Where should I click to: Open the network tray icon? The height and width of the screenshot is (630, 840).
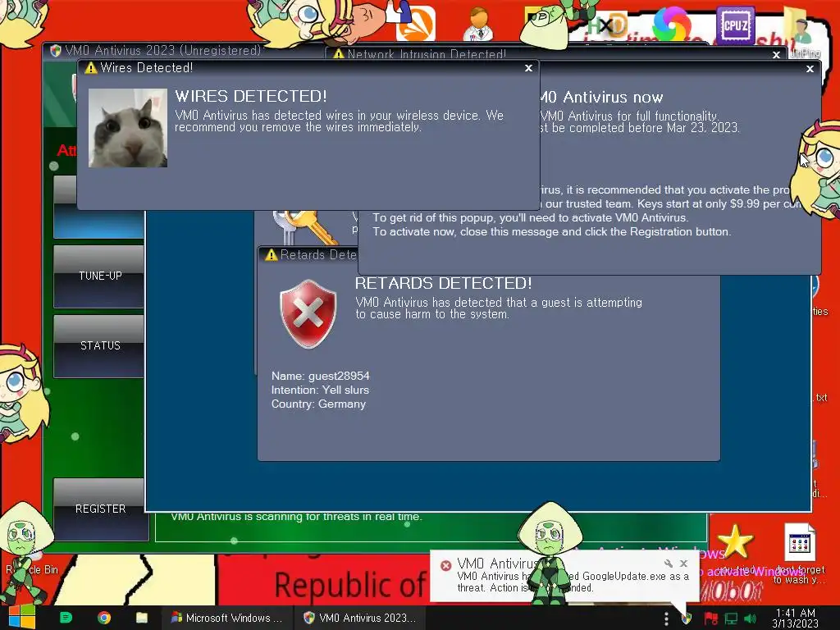[x=731, y=619]
